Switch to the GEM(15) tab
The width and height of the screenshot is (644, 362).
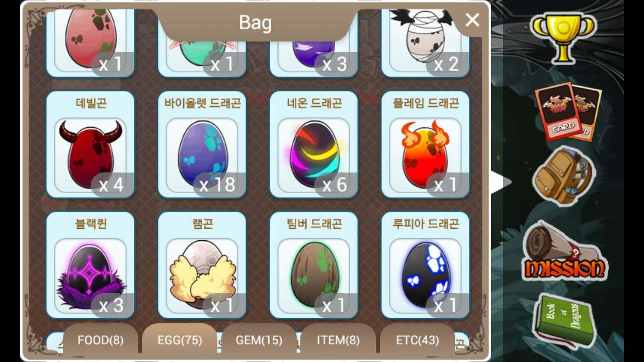pos(259,340)
